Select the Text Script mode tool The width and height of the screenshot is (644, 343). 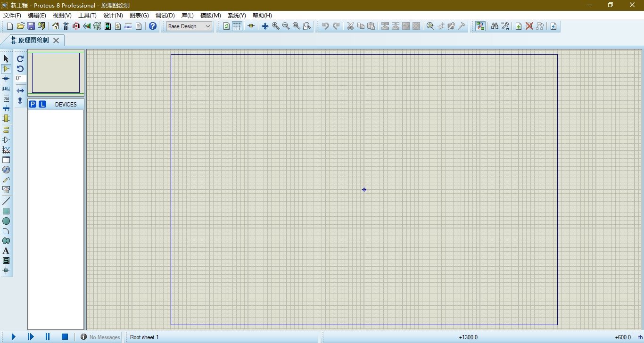click(6, 98)
